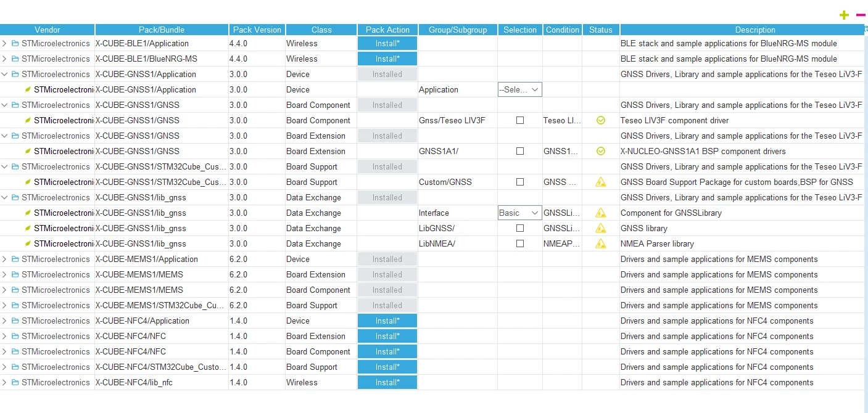Viewport: 868px width, 413px height.
Task: Click folder icon of X-CUBE-MEMS1/STM32Cube_Cu... row
Action: point(15,305)
